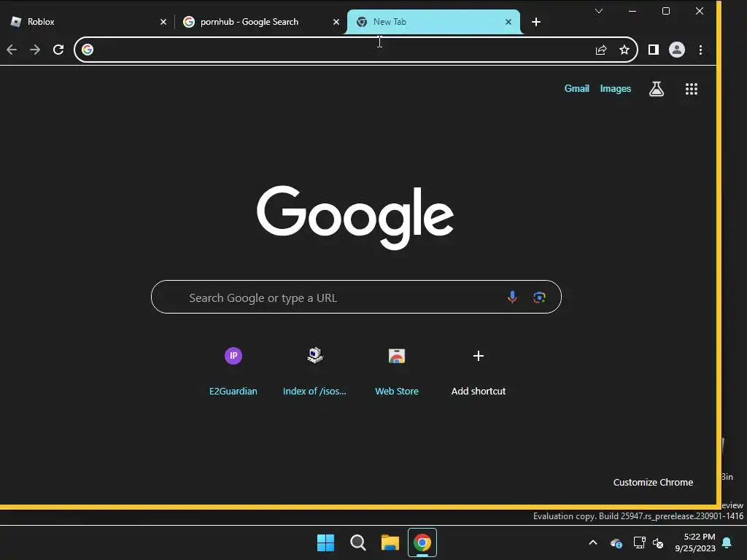Image resolution: width=747 pixels, height=560 pixels.
Task: Close the Roblox tab
Action: (x=163, y=22)
